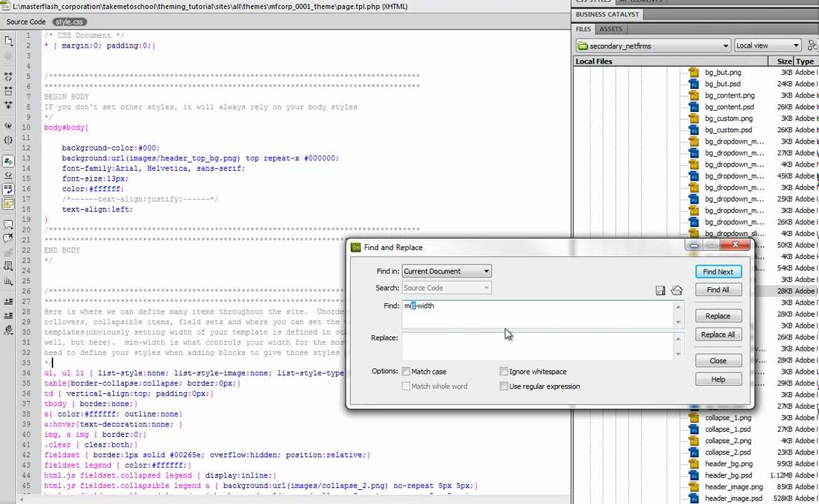Toggle Syntax Error Alerts icon
The width and height of the screenshot is (819, 504).
point(8,204)
